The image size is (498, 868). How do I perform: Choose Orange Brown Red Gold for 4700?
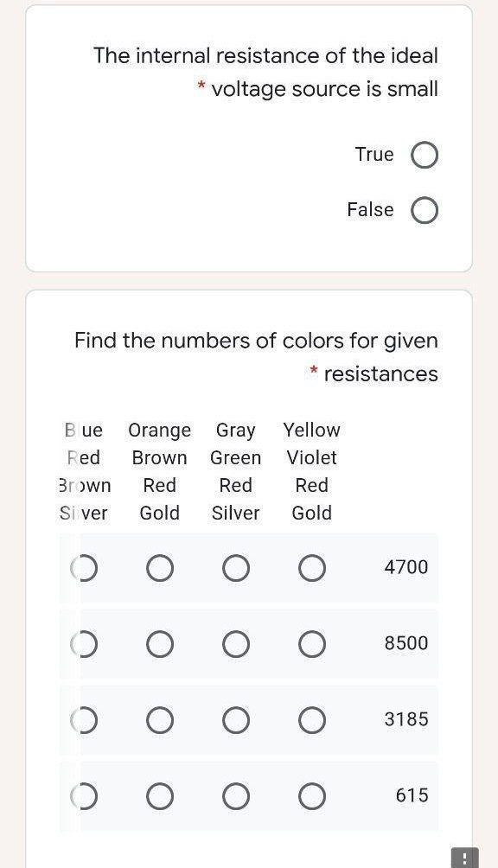tap(160, 568)
